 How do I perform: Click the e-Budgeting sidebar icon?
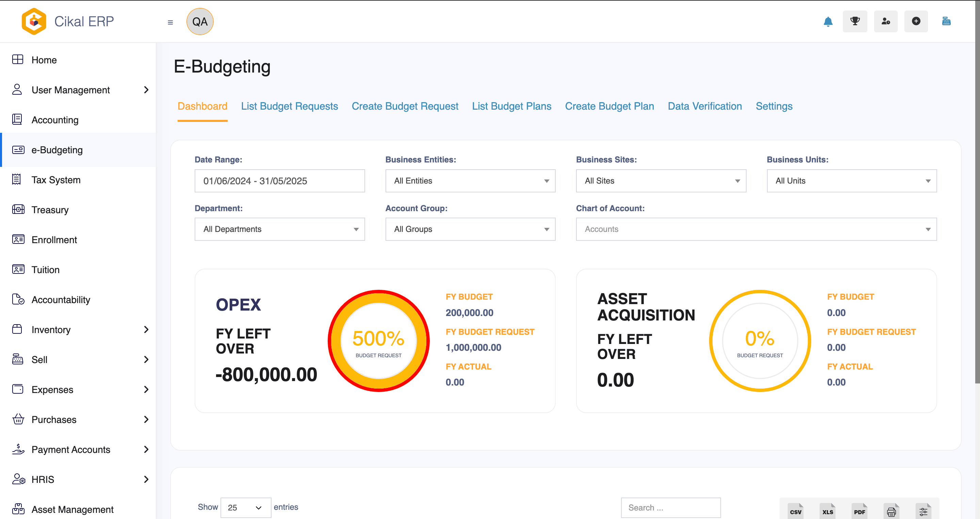18,150
